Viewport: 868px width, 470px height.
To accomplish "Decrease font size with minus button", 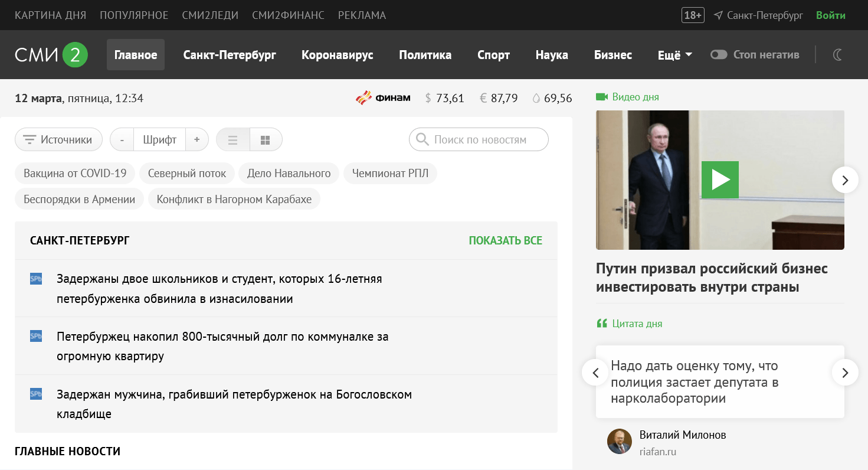I will pyautogui.click(x=122, y=140).
